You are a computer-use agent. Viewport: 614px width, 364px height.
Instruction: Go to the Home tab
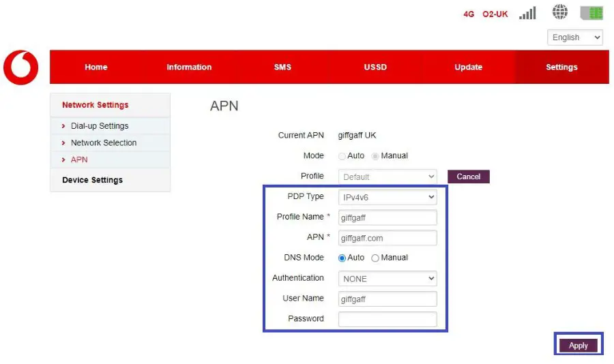pyautogui.click(x=96, y=67)
